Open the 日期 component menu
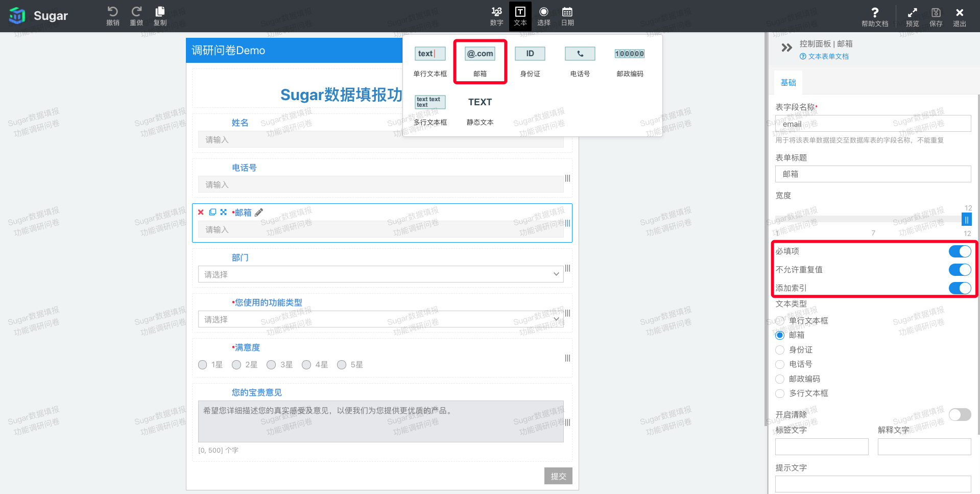 [567, 16]
